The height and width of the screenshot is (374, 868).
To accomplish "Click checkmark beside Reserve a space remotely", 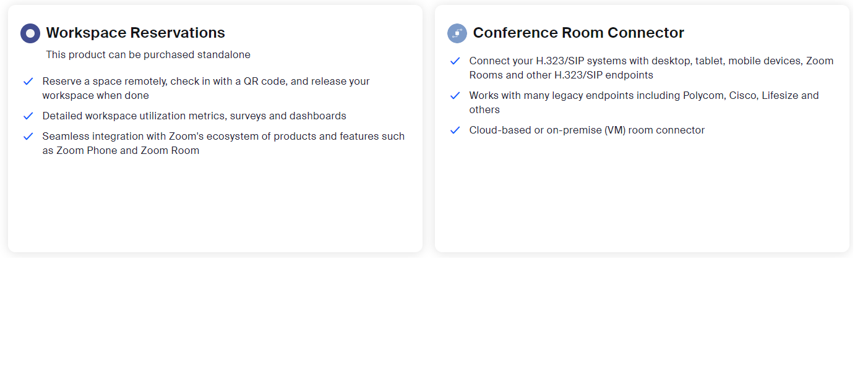I will coord(28,82).
